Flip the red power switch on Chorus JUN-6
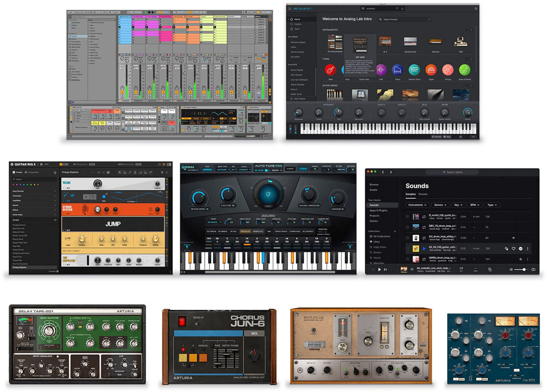547x392 pixels. pyautogui.click(x=182, y=321)
